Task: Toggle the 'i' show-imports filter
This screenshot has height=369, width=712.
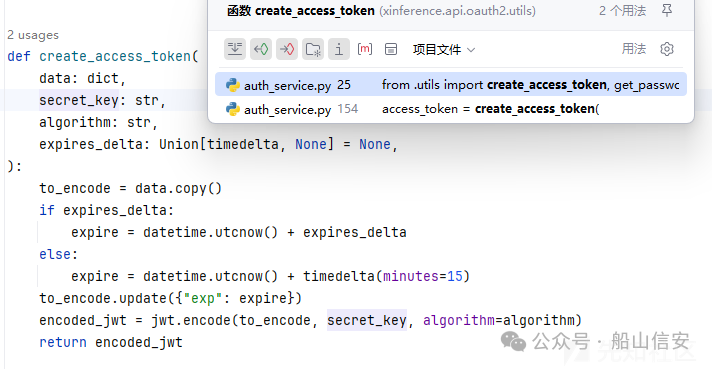Action: click(x=339, y=49)
